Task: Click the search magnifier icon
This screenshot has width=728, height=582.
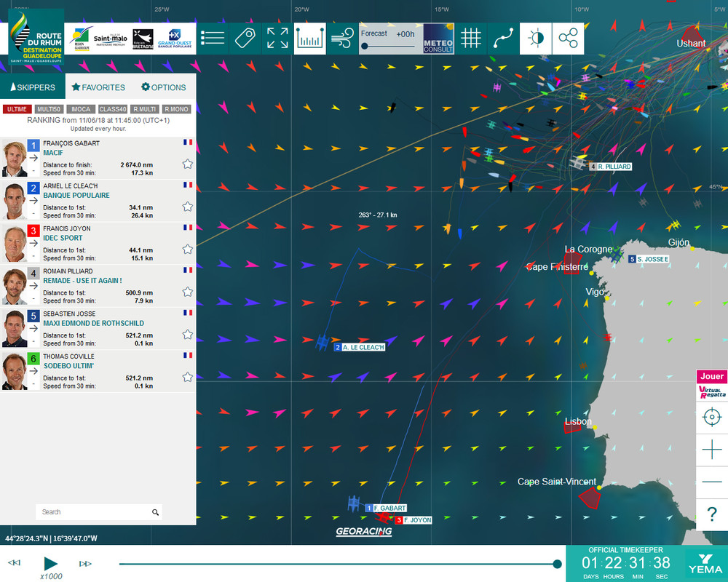Action: [156, 512]
